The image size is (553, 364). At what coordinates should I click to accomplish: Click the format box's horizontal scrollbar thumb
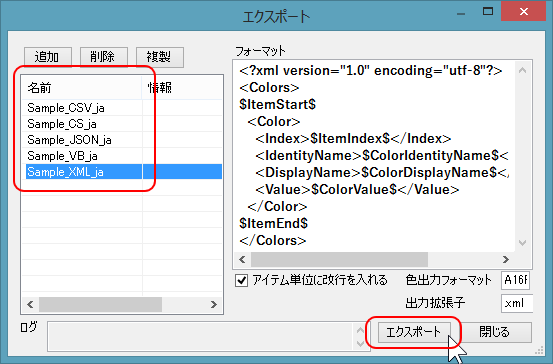click(x=339, y=260)
